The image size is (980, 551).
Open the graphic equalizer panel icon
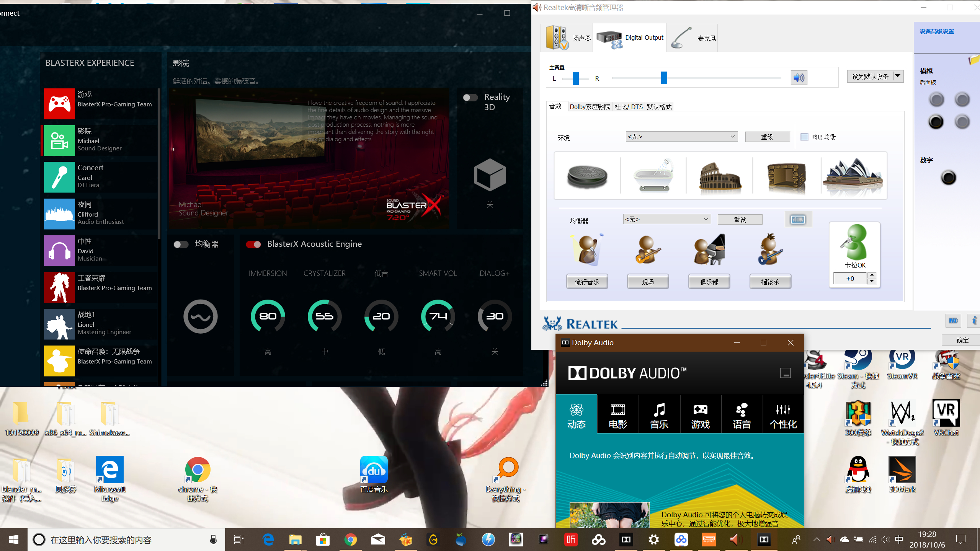coord(798,220)
